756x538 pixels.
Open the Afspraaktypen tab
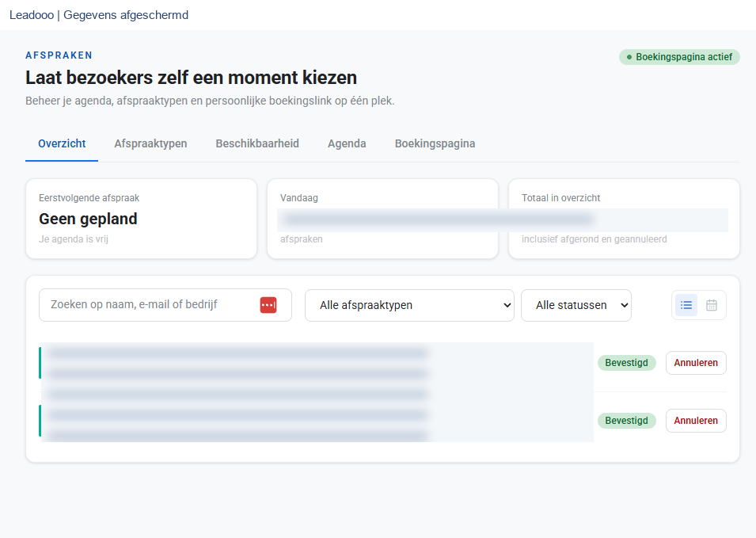[x=150, y=143]
